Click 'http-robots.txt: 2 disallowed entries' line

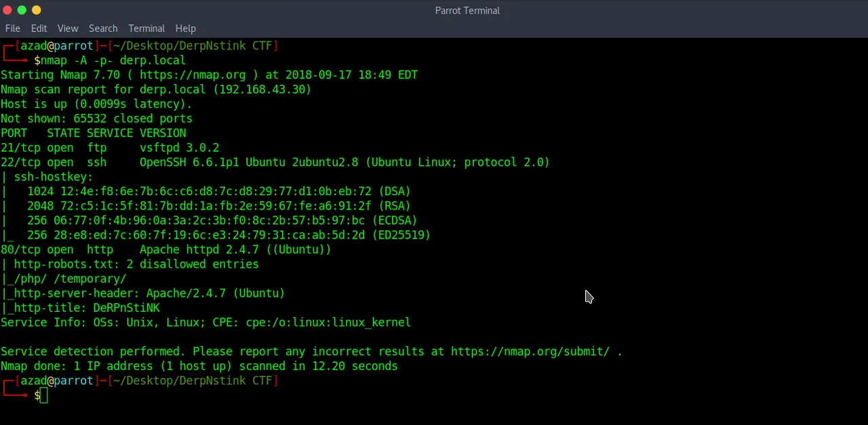(x=130, y=264)
